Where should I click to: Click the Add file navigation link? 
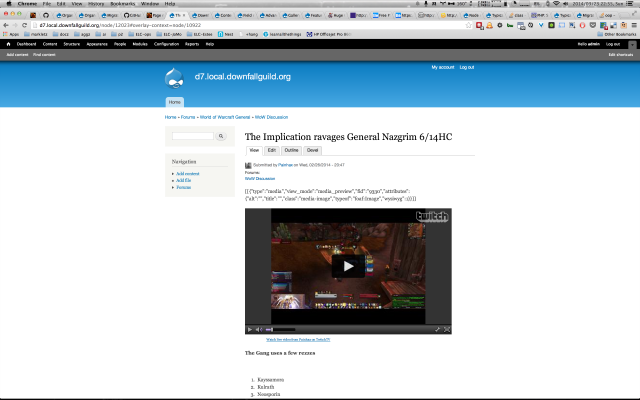click(183, 180)
